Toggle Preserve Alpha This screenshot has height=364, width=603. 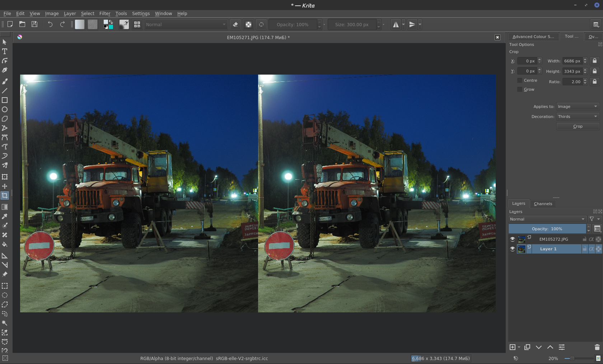coord(248,24)
